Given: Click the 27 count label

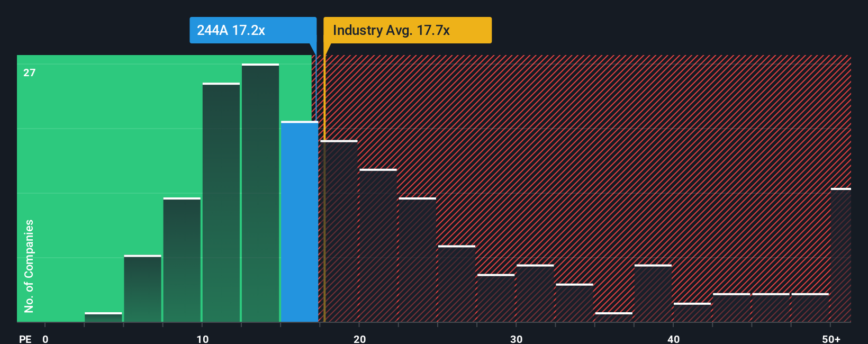Looking at the screenshot, I should click(x=29, y=73).
